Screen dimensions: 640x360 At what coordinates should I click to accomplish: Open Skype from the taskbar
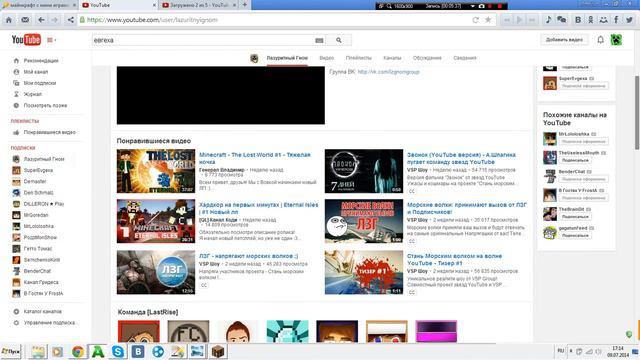(x=118, y=351)
